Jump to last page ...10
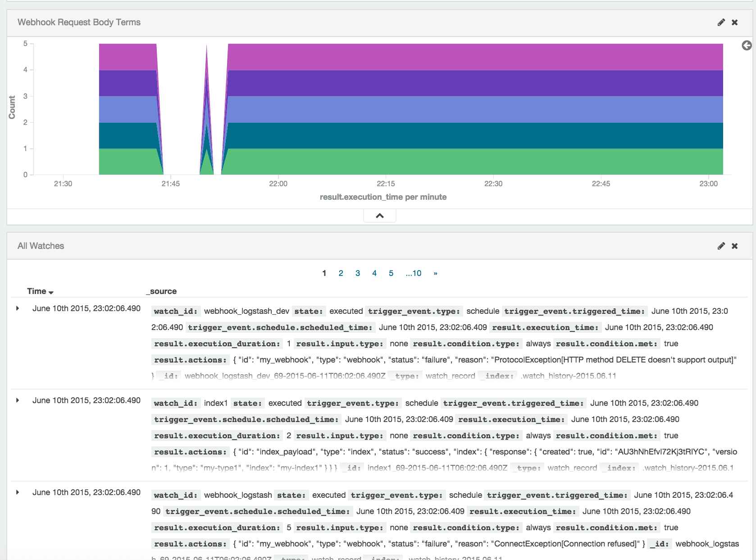This screenshot has height=560, width=756. [414, 273]
